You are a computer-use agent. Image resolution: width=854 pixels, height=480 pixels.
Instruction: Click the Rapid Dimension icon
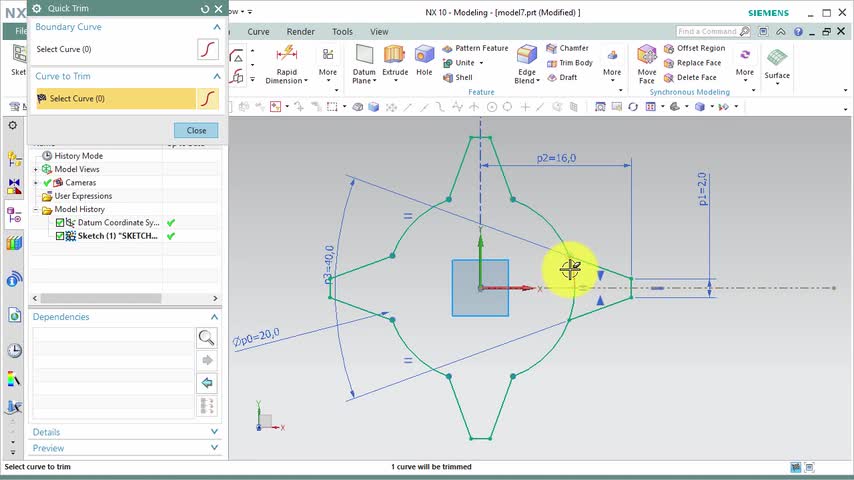pos(286,54)
